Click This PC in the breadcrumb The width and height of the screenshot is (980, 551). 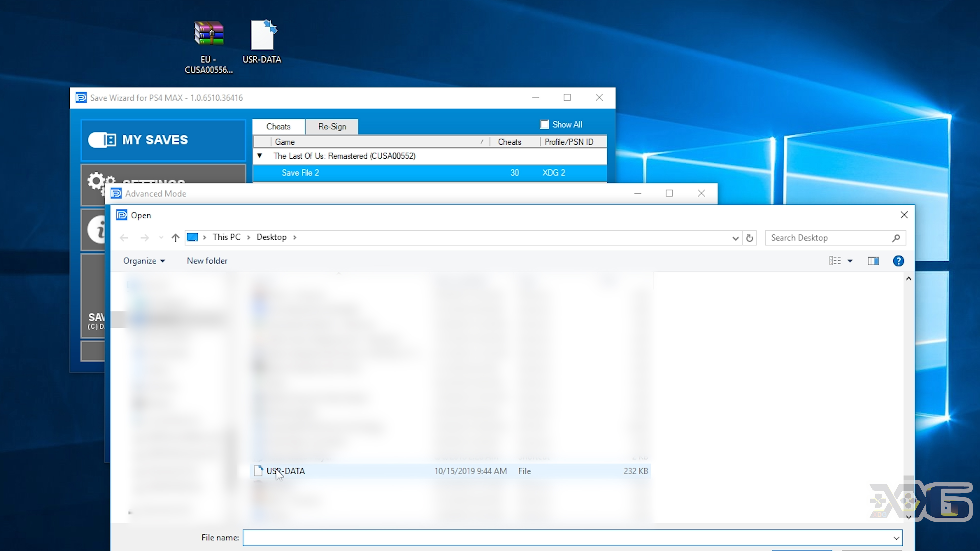click(227, 237)
